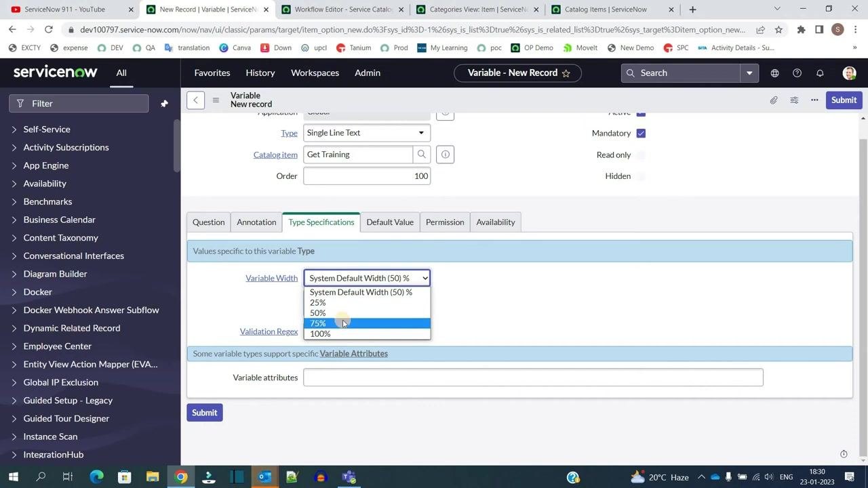
Task: Click bottom Submit button
Action: pyautogui.click(x=204, y=413)
